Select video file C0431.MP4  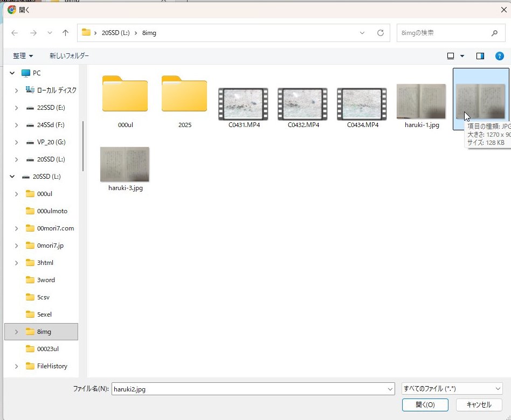click(x=243, y=103)
